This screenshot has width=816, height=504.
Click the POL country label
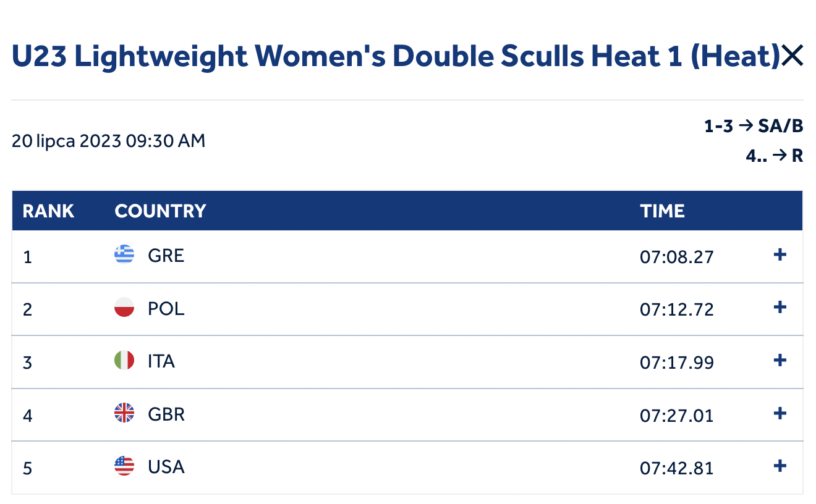pyautogui.click(x=166, y=308)
